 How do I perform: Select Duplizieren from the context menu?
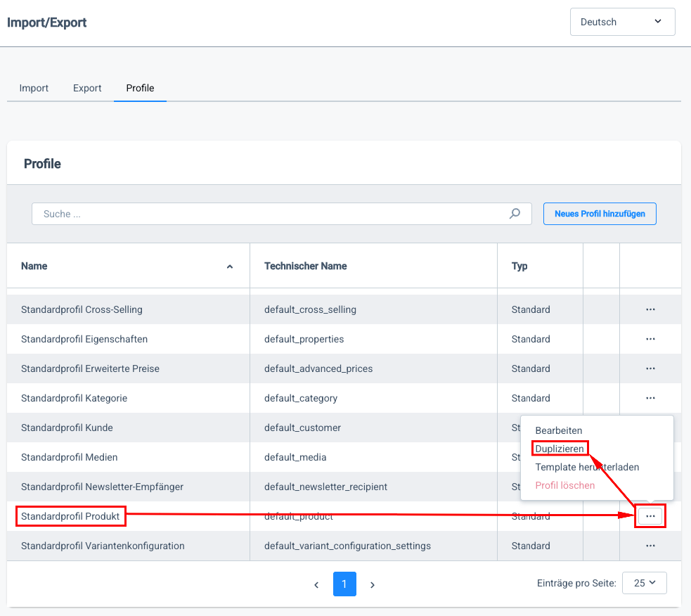[x=560, y=449]
